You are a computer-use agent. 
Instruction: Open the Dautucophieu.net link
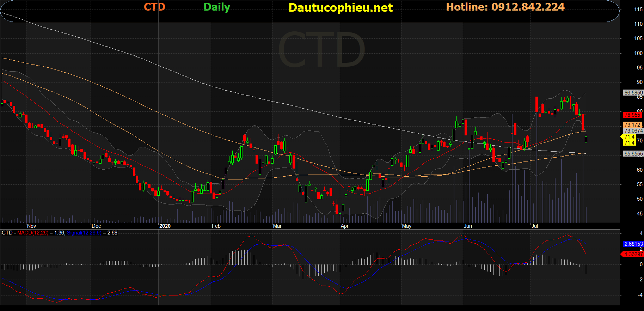point(340,8)
